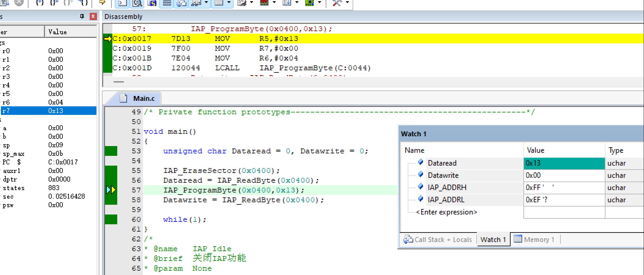Click yellow arrow Show next statement icon
644x275 pixels.
click(103, 2)
